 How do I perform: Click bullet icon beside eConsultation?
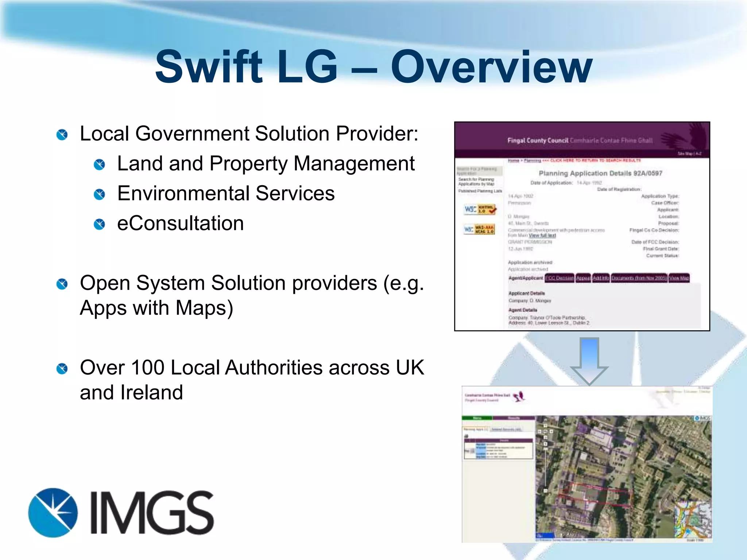(99, 224)
